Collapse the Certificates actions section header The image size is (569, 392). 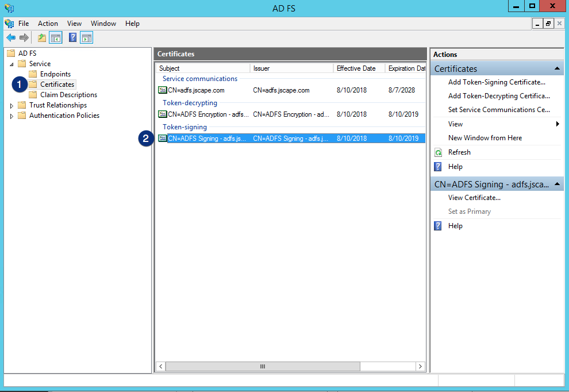(557, 69)
